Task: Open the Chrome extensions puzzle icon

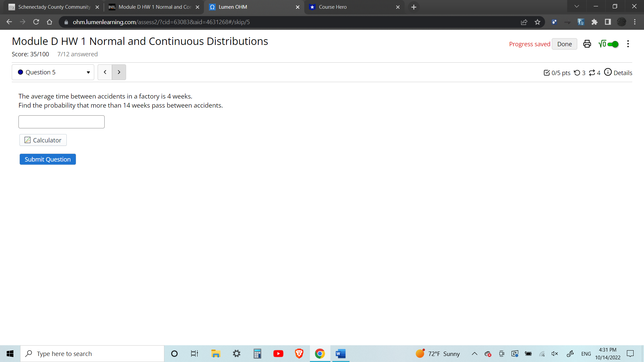Action: (594, 22)
